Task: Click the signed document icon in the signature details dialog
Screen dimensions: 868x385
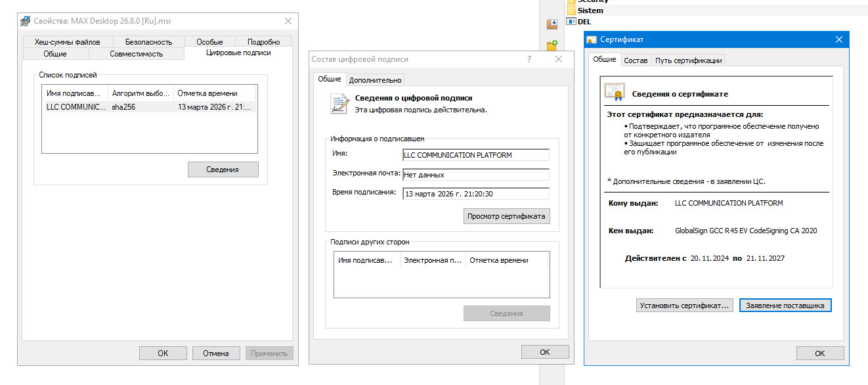Action: tap(339, 104)
